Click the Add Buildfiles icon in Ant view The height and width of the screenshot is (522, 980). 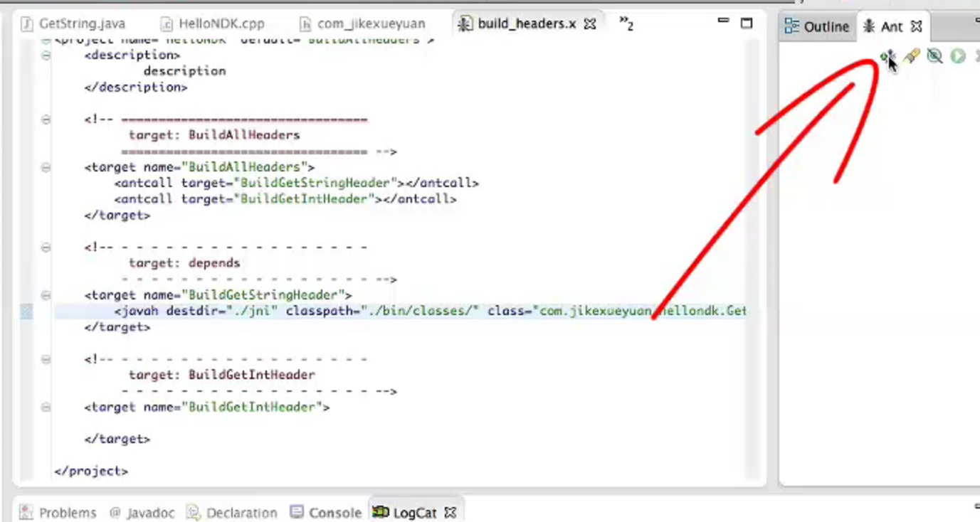[887, 55]
